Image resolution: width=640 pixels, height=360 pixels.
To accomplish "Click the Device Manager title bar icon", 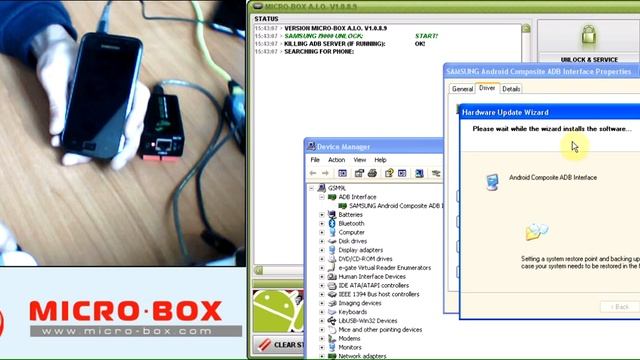I will pos(311,147).
